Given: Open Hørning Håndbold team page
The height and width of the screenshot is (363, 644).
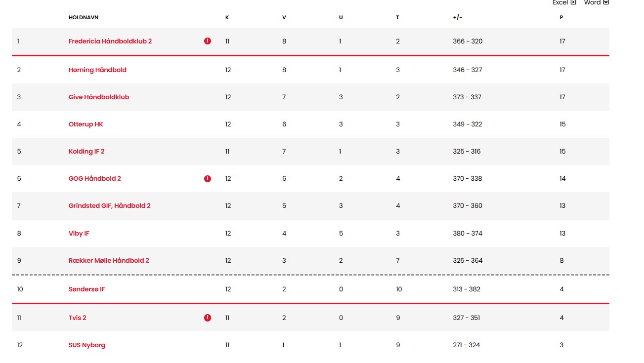Looking at the screenshot, I should pyautogui.click(x=97, y=70).
